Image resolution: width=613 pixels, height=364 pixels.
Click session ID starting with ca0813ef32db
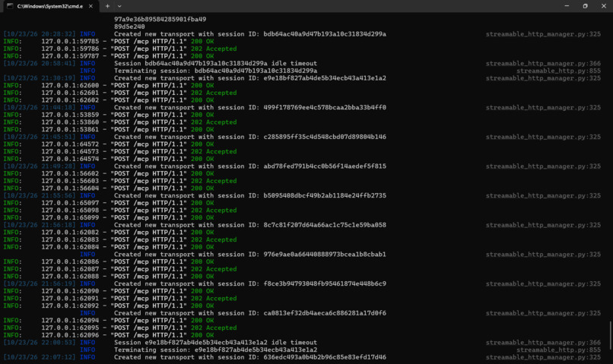tap(325, 313)
